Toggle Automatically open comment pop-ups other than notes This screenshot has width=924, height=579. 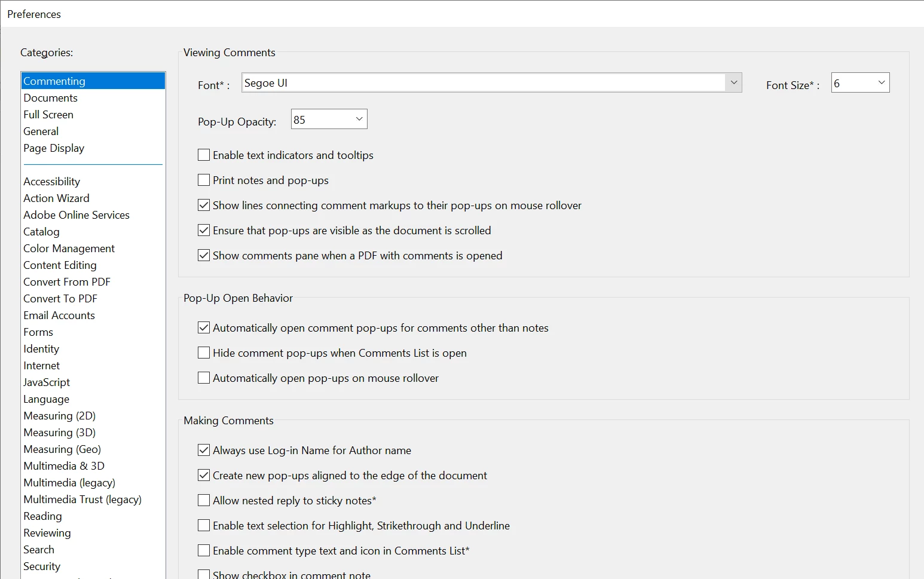pyautogui.click(x=204, y=328)
